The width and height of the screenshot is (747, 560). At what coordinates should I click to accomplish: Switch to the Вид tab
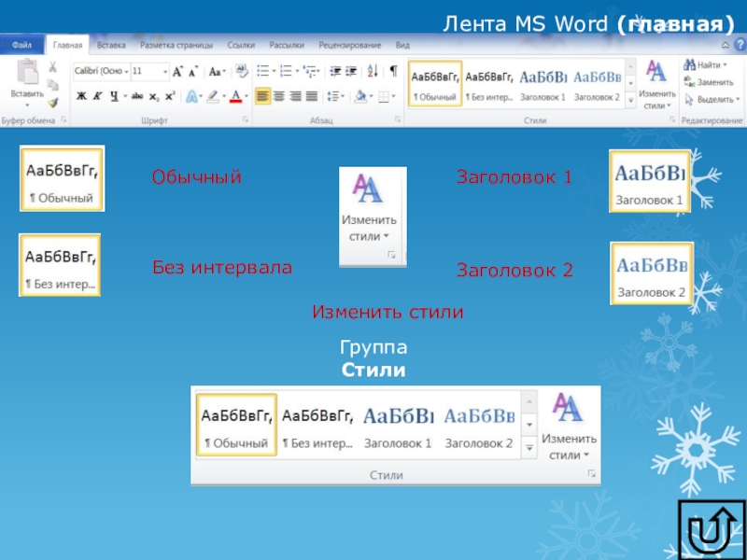402,45
